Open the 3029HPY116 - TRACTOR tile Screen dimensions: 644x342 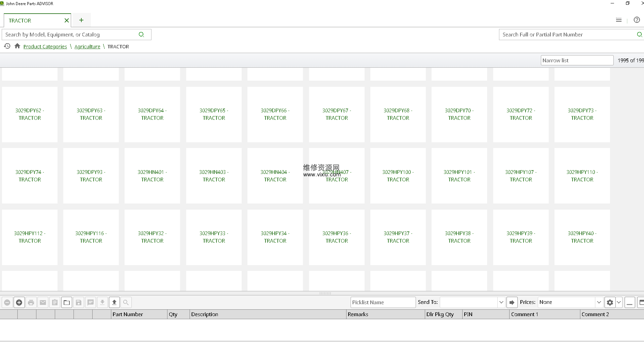pos(91,237)
